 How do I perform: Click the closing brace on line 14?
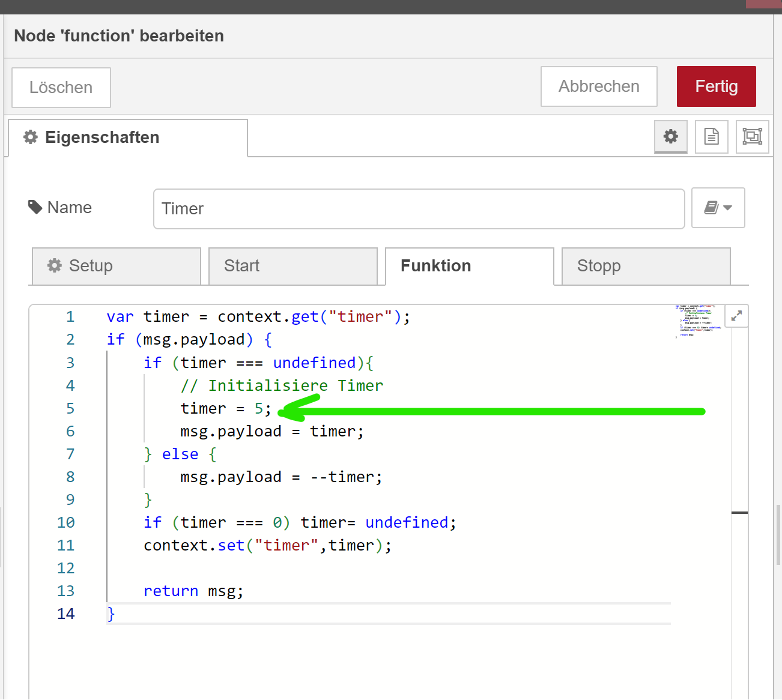coord(111,614)
